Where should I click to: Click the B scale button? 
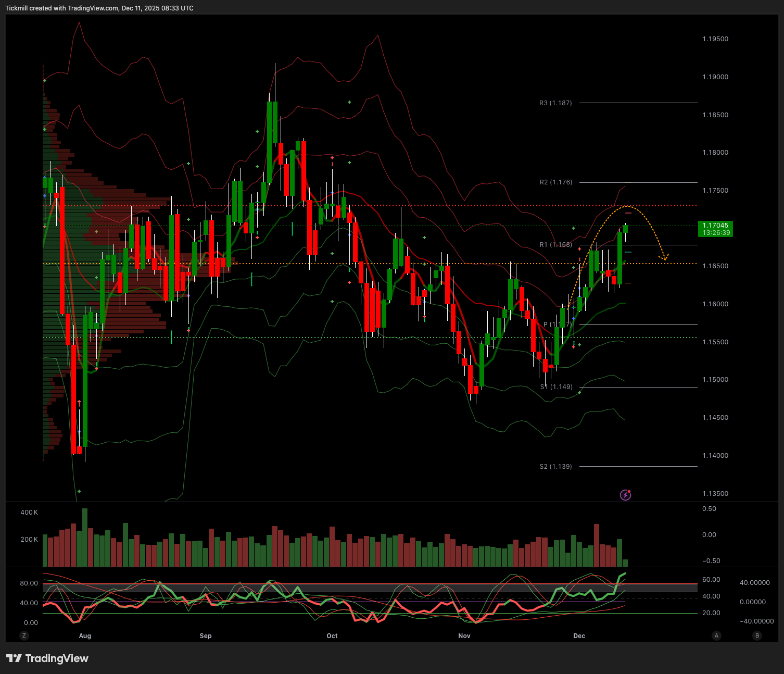(757, 635)
